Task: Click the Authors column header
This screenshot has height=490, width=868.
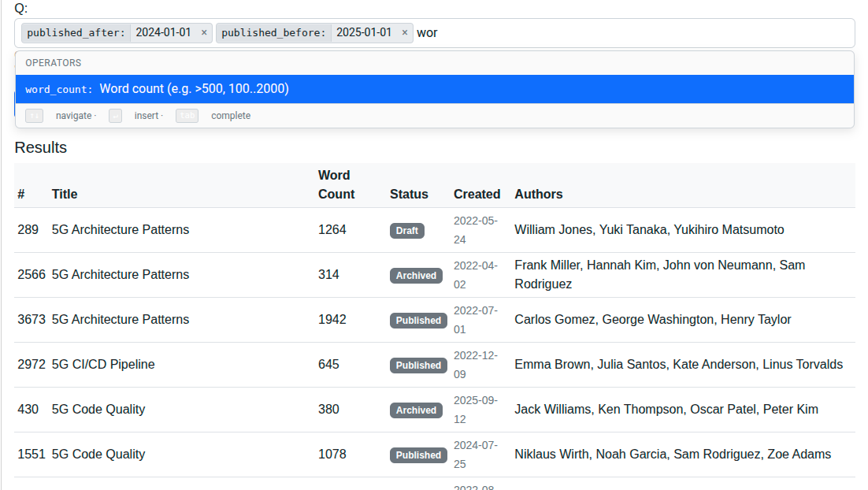Action: (539, 195)
